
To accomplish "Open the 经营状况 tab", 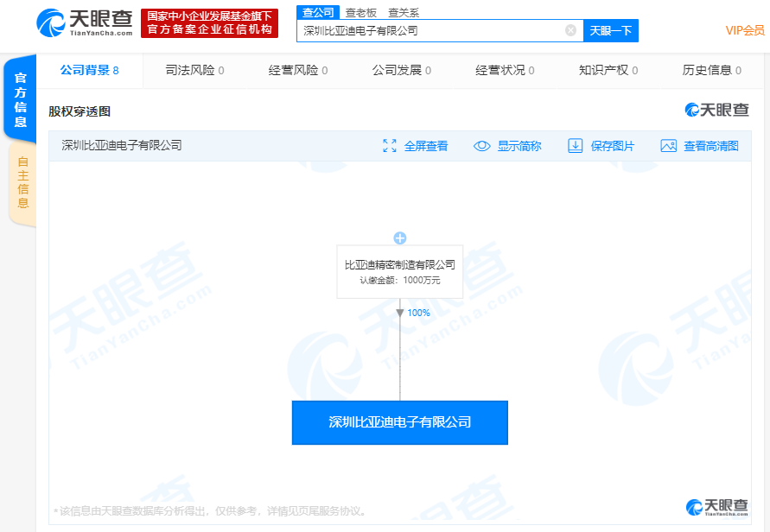I will 505,70.
